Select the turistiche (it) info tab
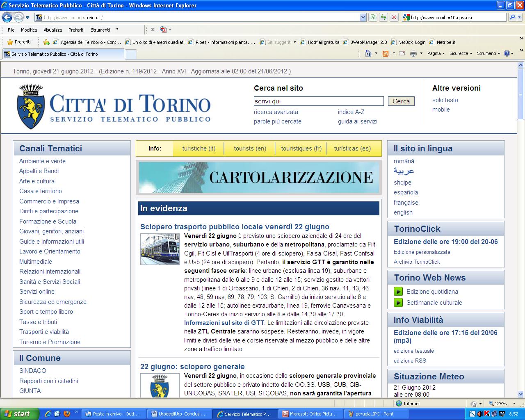The width and height of the screenshot is (525, 420). tap(199, 148)
